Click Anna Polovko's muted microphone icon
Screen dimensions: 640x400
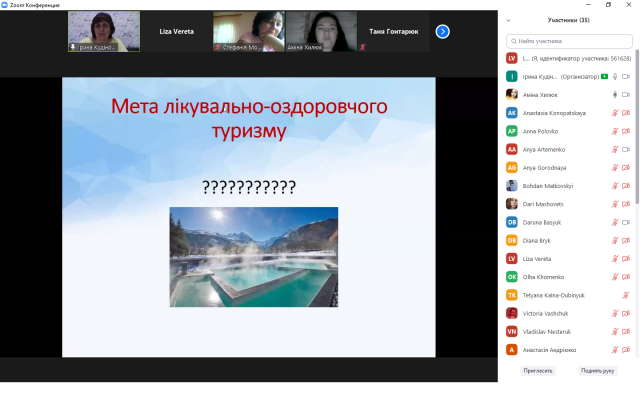tap(615, 131)
